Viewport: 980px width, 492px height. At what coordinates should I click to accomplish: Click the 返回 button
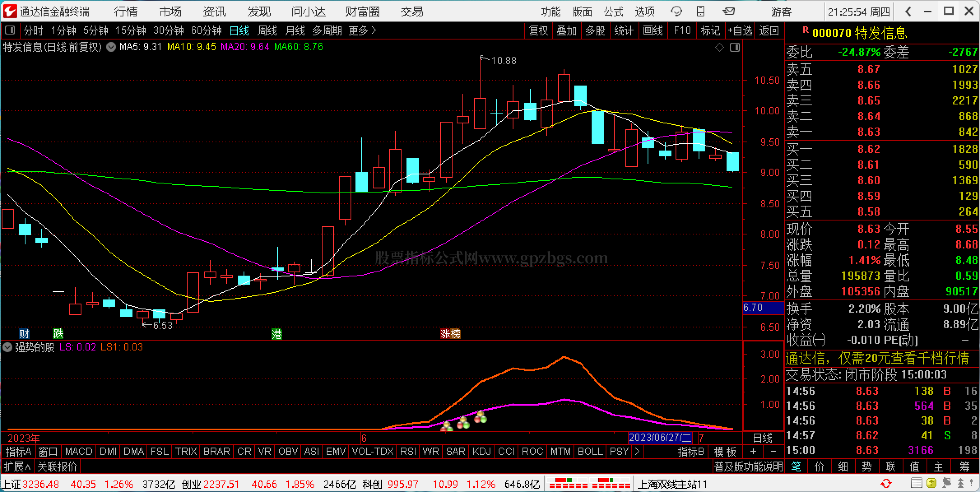(x=769, y=31)
